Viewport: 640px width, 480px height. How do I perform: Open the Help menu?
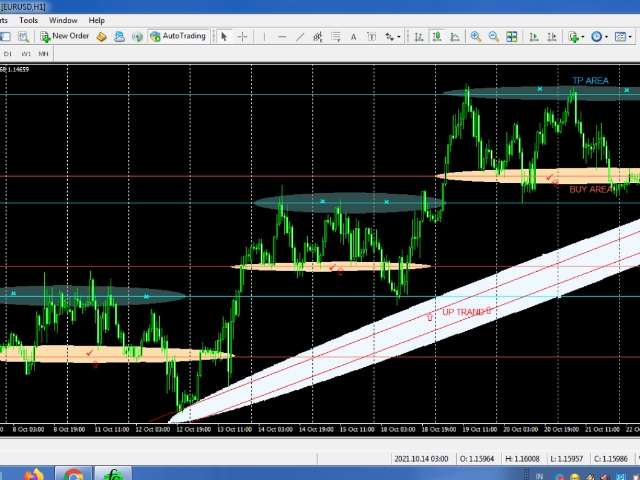[x=96, y=20]
